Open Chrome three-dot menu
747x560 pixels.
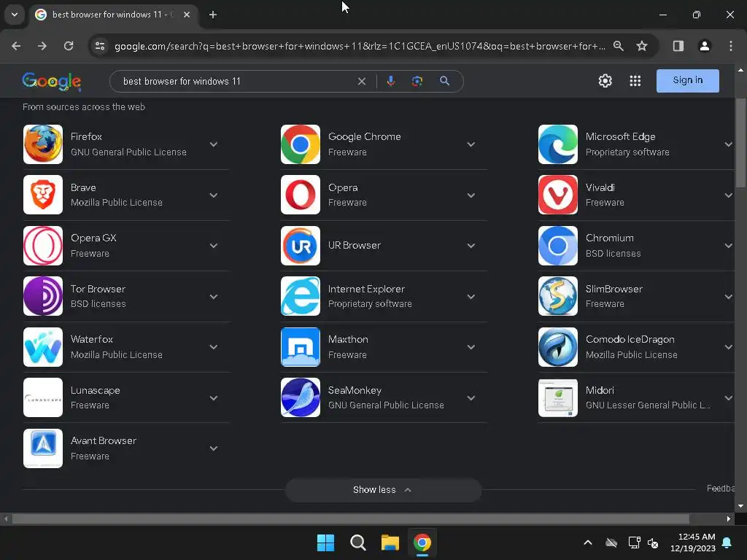pos(731,46)
